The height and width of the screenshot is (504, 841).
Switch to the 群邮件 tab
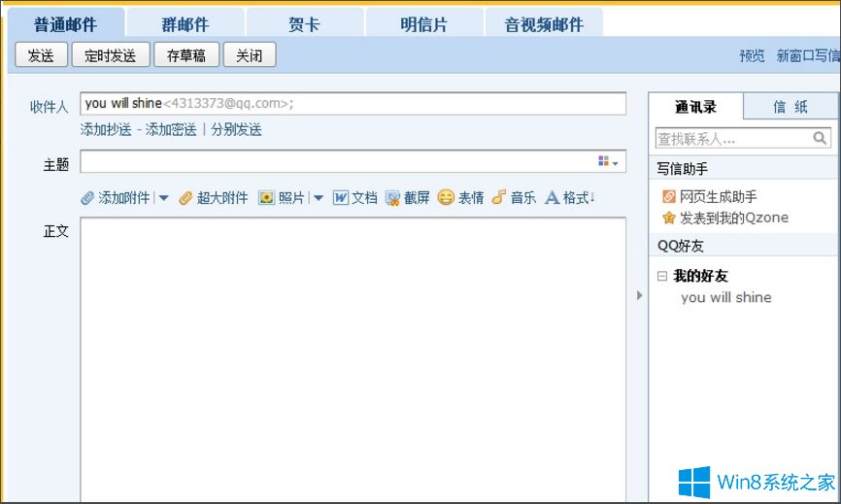[185, 24]
